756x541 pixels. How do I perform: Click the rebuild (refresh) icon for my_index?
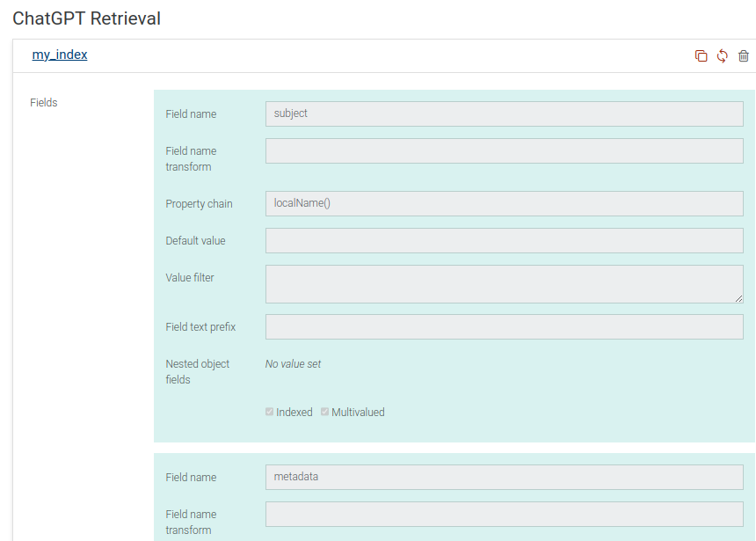(x=723, y=56)
